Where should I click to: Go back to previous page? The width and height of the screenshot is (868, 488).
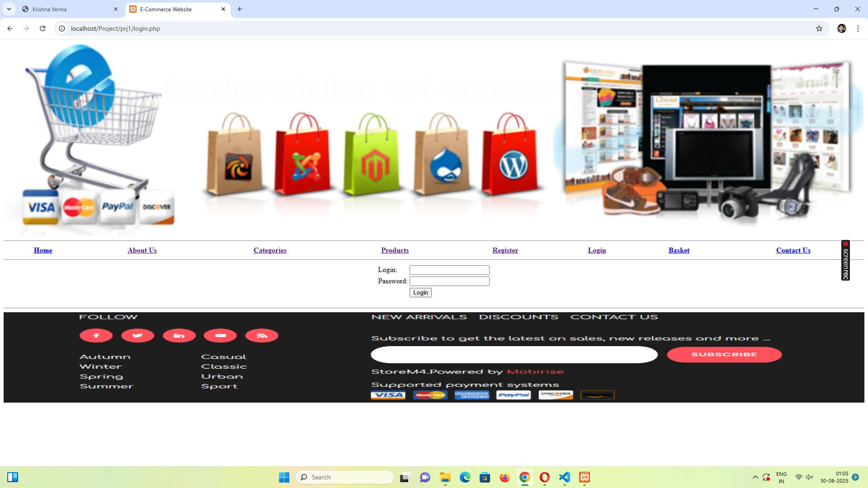pos(10,28)
